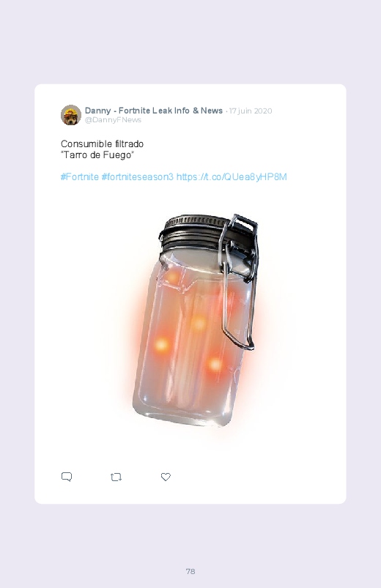Click the white card's empty area right of the heart
The height and width of the screenshot is (588, 381).
[x=255, y=477]
